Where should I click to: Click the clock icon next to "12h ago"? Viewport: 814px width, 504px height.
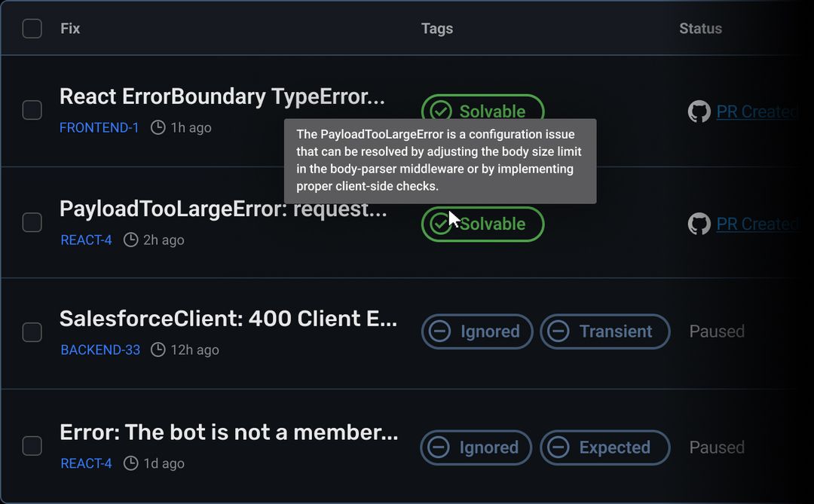(x=158, y=350)
